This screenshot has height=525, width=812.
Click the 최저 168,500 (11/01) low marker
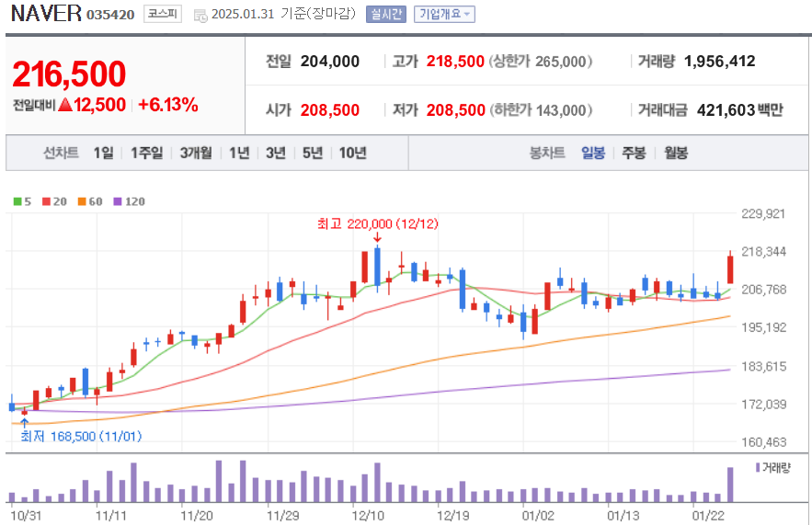pos(81,437)
